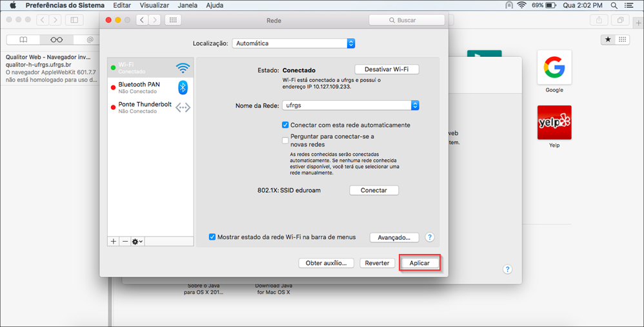Go forward in the Rede window
644x327 pixels.
click(154, 20)
